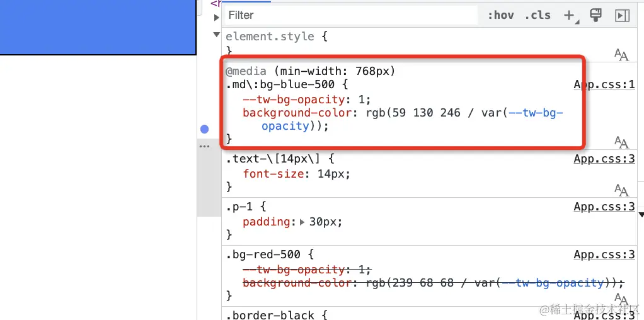Viewport: 644px width, 320px height.
Task: Open App.css:3 link beside .p-1 rule
Action: (x=604, y=207)
